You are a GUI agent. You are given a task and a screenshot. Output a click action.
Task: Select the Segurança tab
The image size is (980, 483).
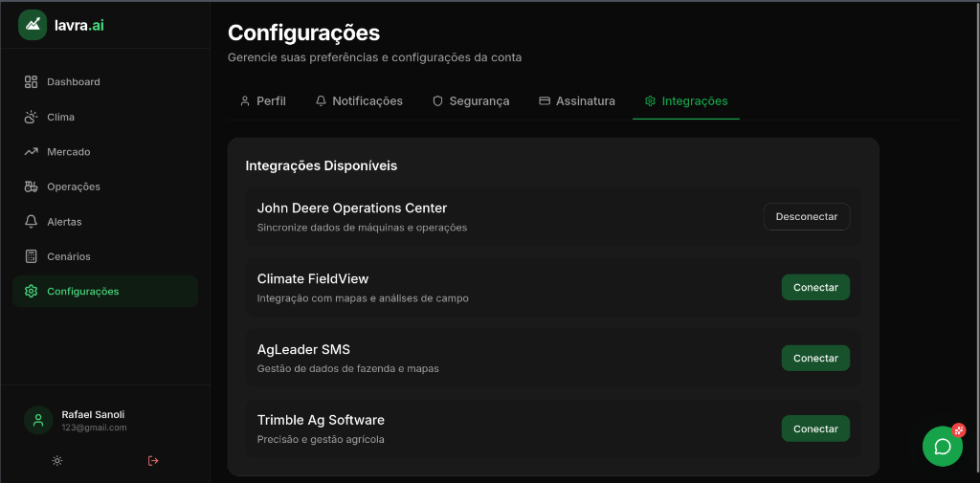tap(471, 101)
